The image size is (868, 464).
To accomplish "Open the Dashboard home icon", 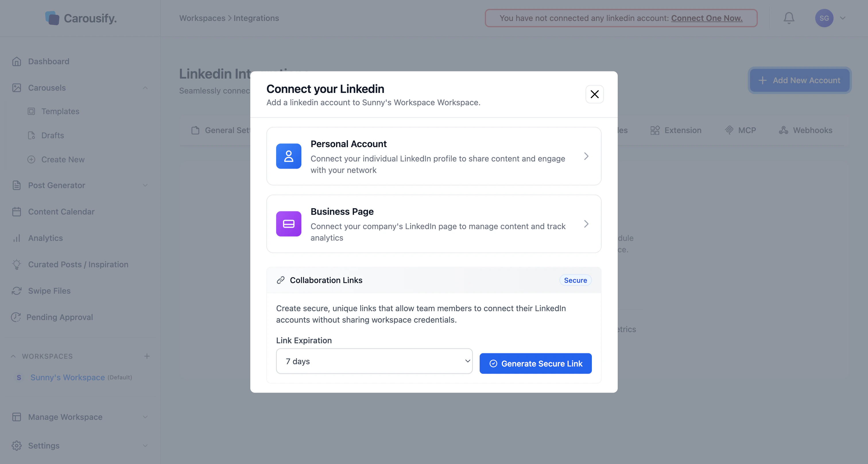I will point(17,61).
